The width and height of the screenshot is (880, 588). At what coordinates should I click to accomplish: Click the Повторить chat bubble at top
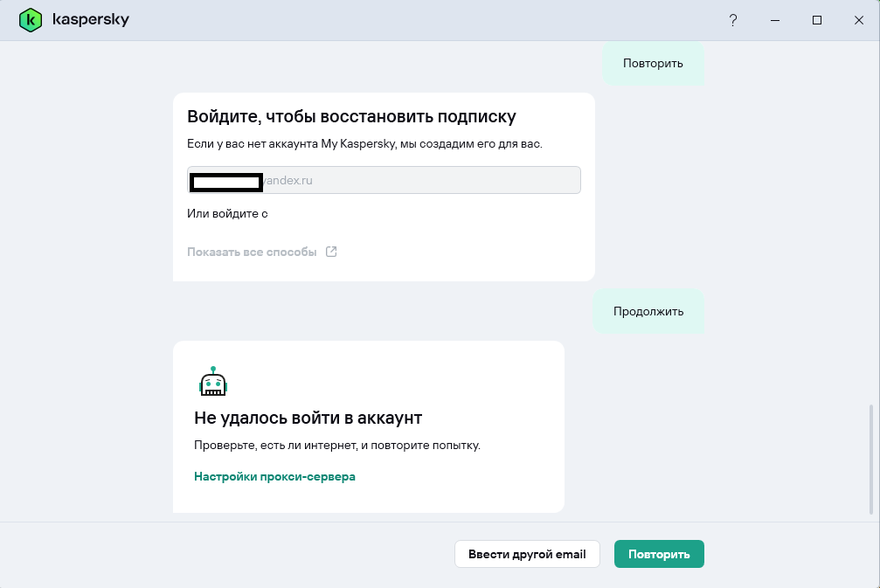click(653, 64)
